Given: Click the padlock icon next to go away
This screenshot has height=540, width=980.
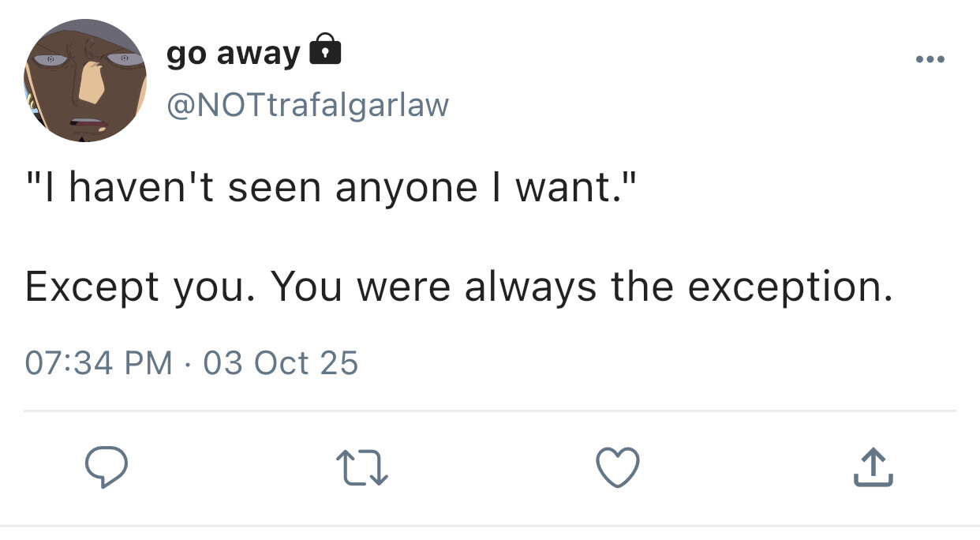Looking at the screenshot, I should tap(324, 51).
